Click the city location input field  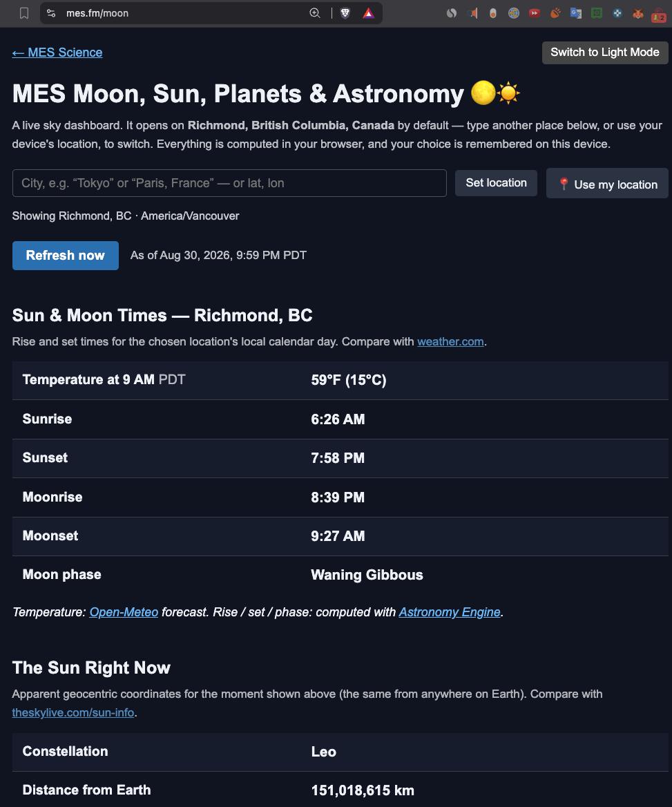229,183
